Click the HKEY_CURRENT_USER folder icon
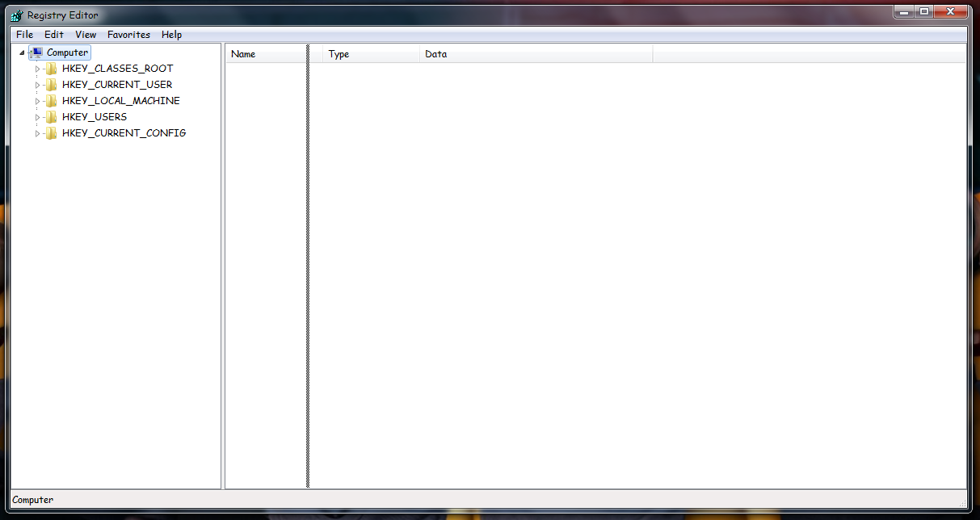The height and width of the screenshot is (520, 980). 52,85
